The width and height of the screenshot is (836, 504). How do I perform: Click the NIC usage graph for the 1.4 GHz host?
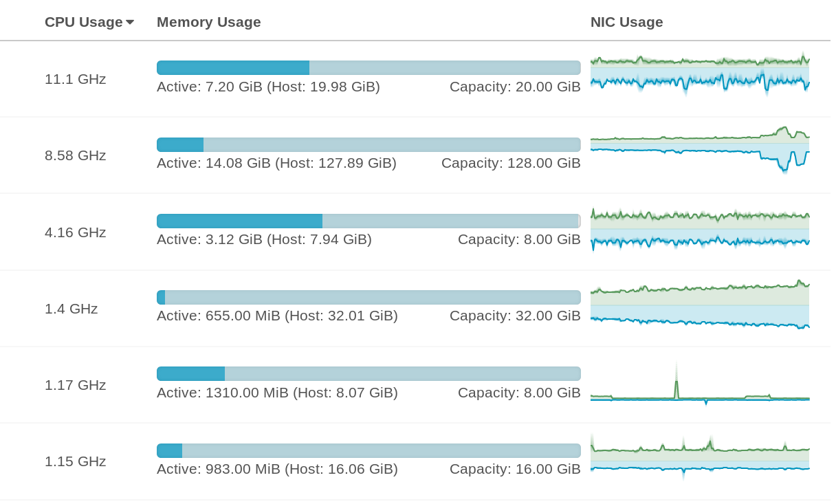point(699,303)
